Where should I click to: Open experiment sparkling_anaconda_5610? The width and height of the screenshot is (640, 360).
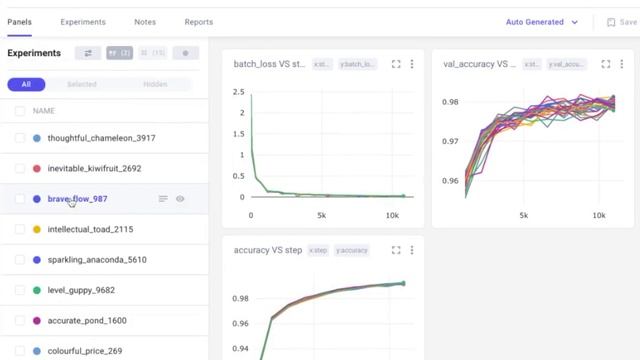click(97, 260)
